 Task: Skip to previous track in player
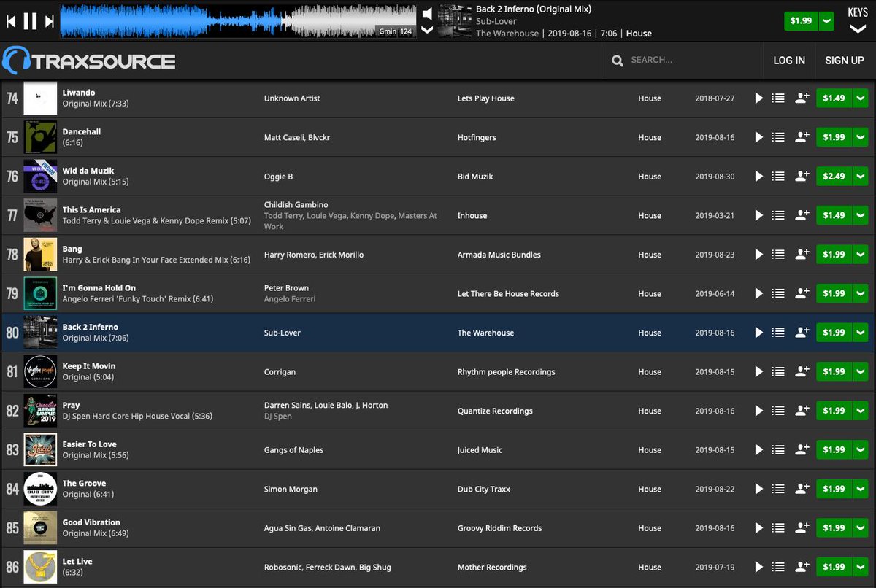11,21
